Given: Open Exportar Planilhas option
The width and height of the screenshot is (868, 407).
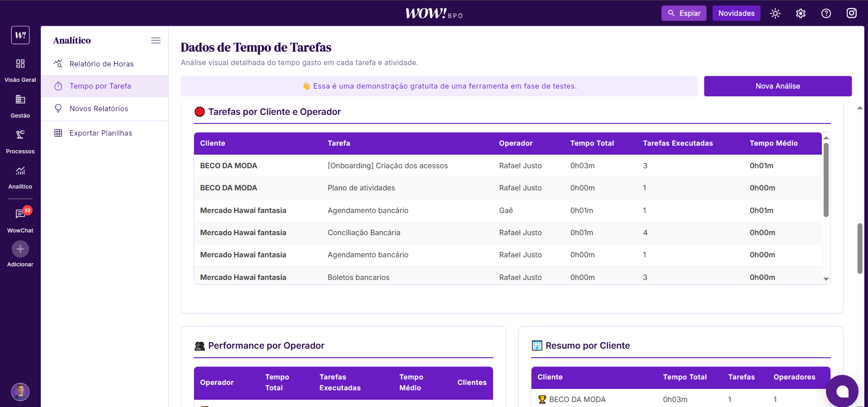Looking at the screenshot, I should (x=100, y=133).
